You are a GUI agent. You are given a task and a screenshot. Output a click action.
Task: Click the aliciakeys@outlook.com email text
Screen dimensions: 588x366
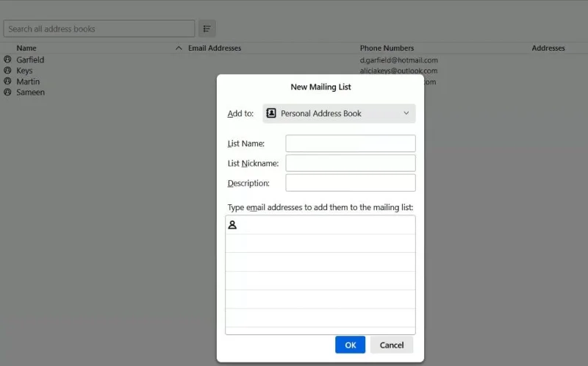pyautogui.click(x=398, y=71)
